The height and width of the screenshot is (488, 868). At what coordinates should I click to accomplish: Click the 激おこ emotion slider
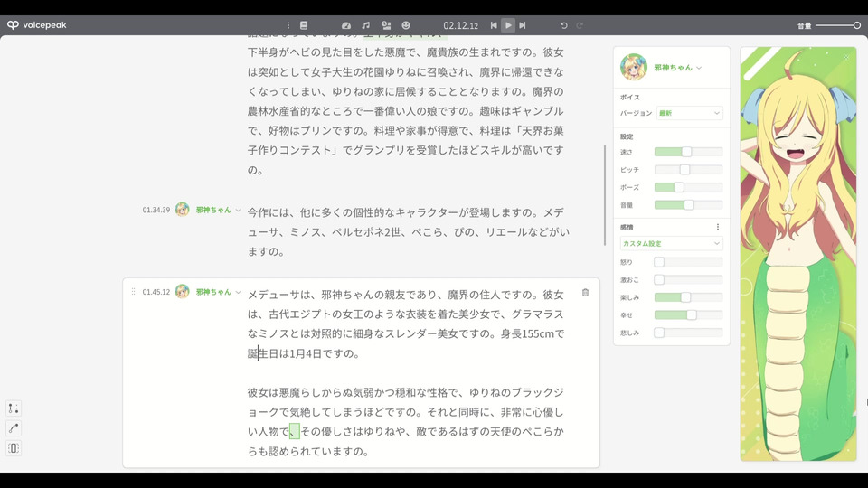click(689, 279)
